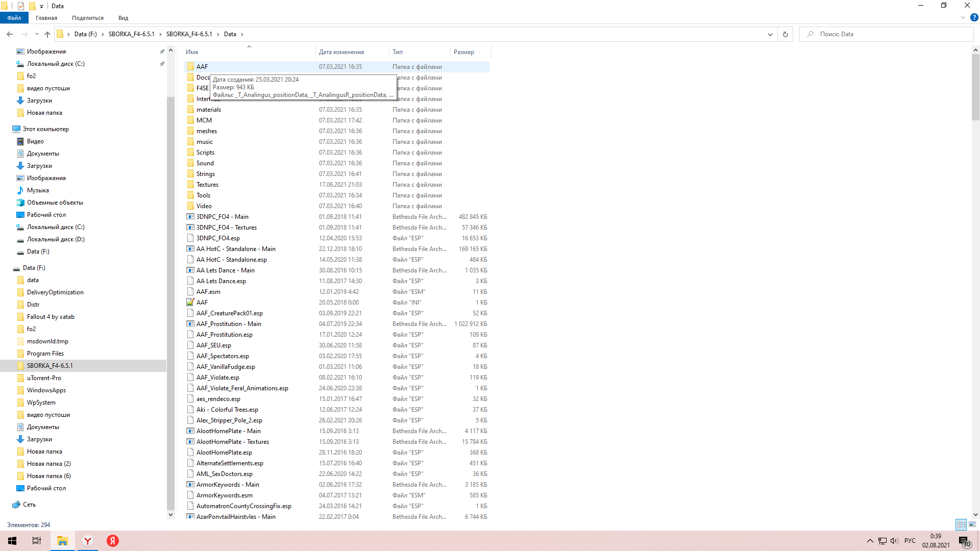Expand the address bar history dropdown
This screenshot has height=551, width=980.
770,34
